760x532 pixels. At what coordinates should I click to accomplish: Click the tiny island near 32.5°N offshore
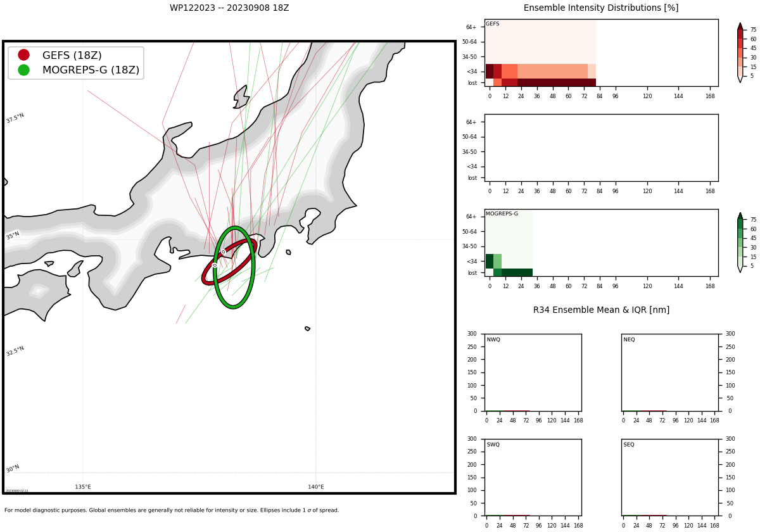pos(307,329)
